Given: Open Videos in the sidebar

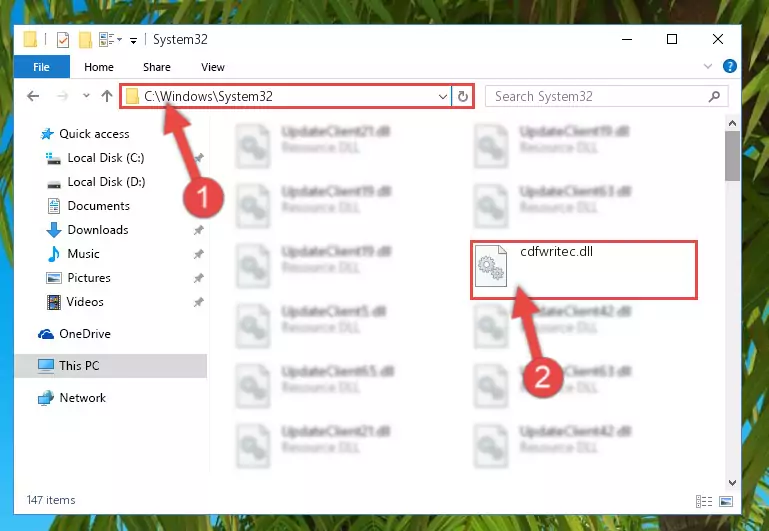Looking at the screenshot, I should coord(85,302).
